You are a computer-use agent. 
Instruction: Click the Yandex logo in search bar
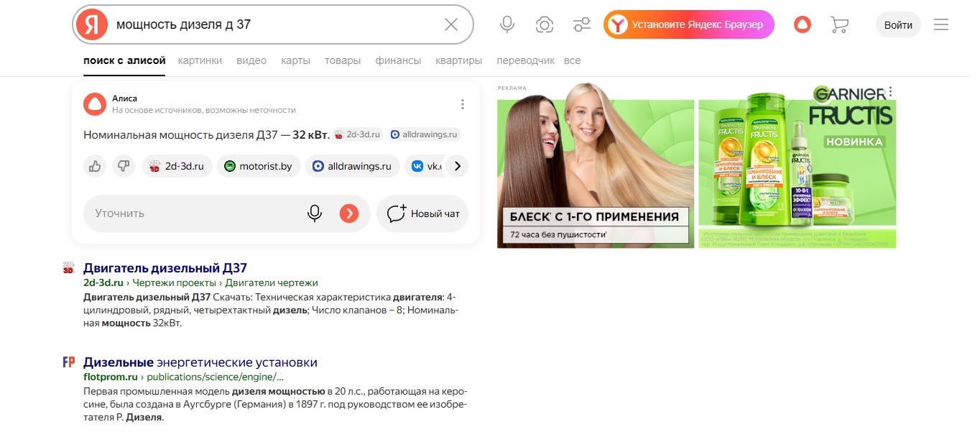[91, 25]
